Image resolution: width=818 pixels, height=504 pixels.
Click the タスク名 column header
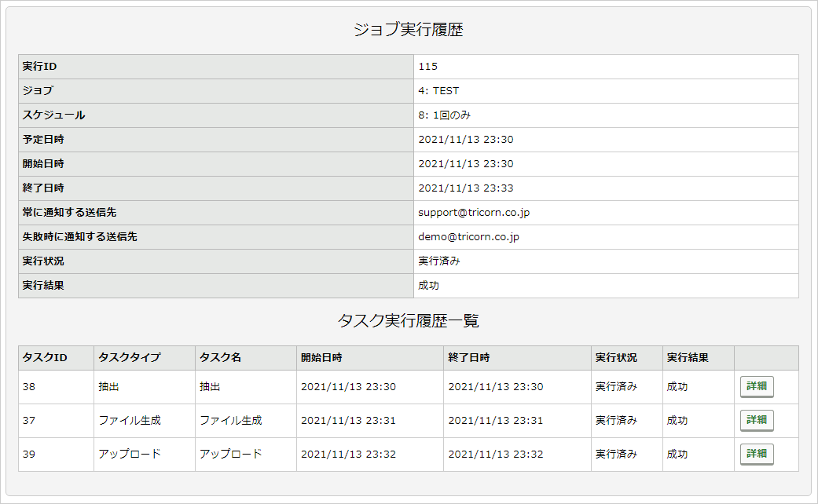click(x=246, y=357)
